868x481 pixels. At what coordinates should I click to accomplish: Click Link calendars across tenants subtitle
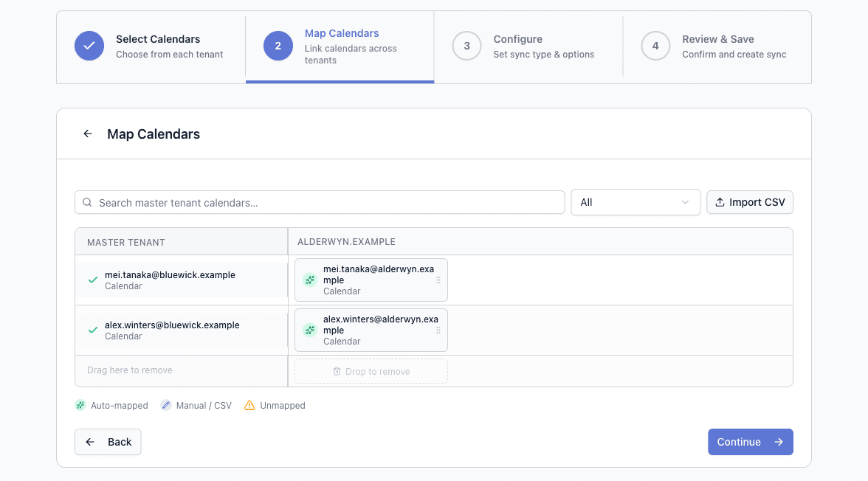tap(351, 55)
